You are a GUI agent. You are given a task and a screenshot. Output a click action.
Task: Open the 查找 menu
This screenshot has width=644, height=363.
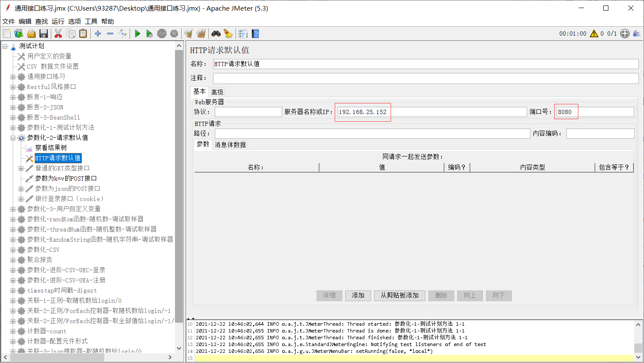tap(42, 21)
